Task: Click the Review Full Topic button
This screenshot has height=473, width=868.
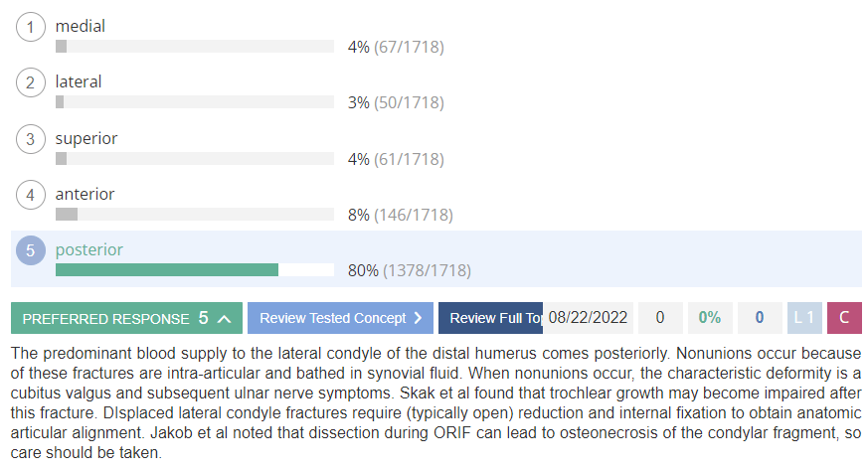Action: [490, 318]
